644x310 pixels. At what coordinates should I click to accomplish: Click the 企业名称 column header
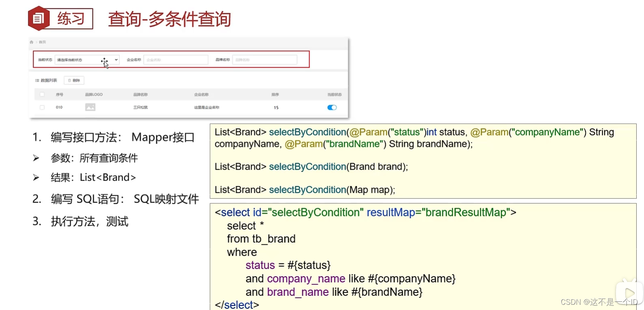(x=201, y=95)
